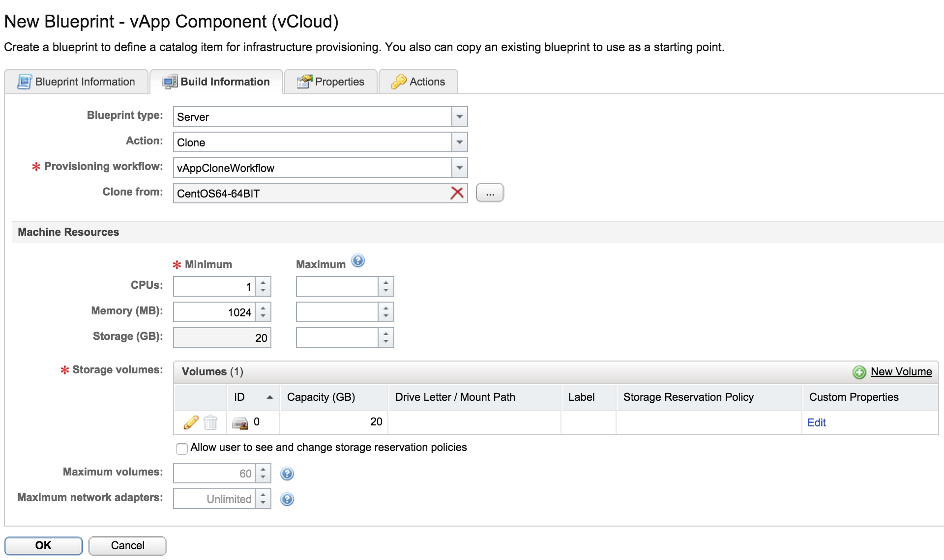Viewport: 944px width, 560px height.
Task: Expand the Action dropdown
Action: coord(459,142)
